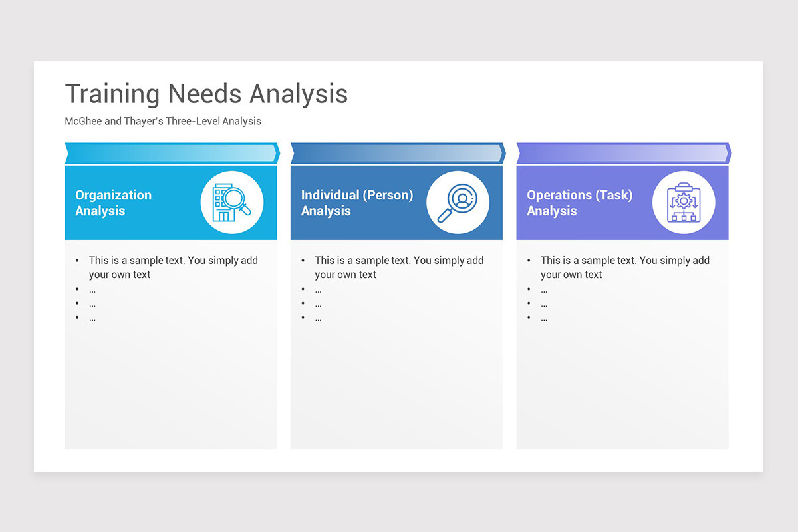
Task: Click the dark blue Individual header box
Action: click(x=396, y=203)
